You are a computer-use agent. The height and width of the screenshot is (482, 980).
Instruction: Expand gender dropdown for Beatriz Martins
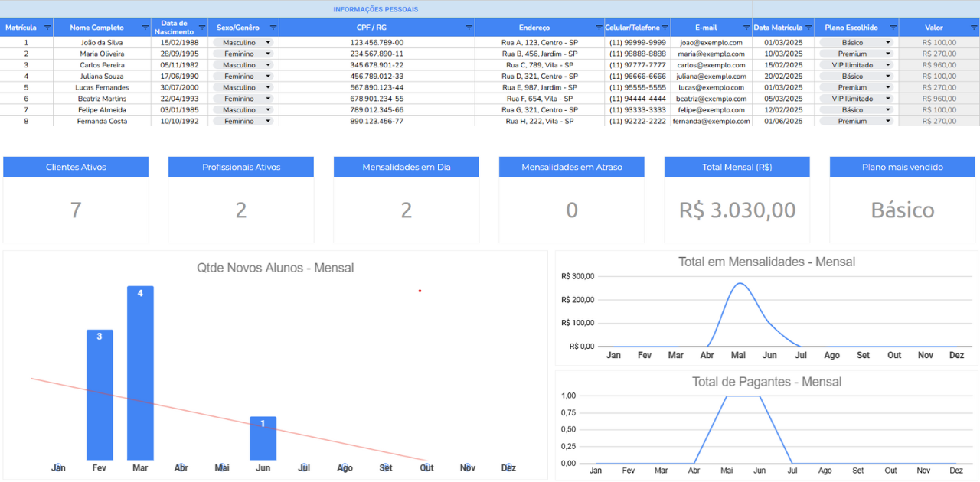(x=268, y=99)
